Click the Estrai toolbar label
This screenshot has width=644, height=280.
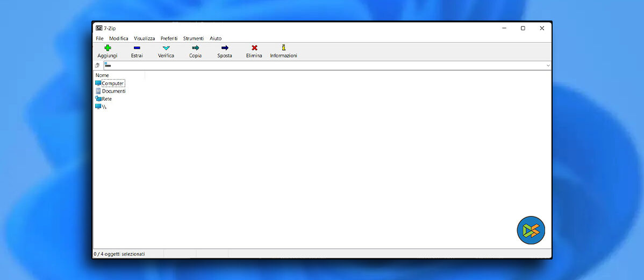click(x=137, y=55)
